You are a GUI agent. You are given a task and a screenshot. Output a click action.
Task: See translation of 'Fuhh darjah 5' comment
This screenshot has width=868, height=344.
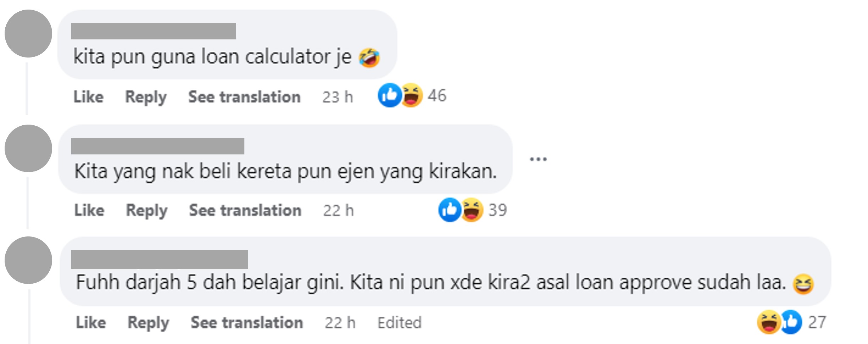(247, 322)
